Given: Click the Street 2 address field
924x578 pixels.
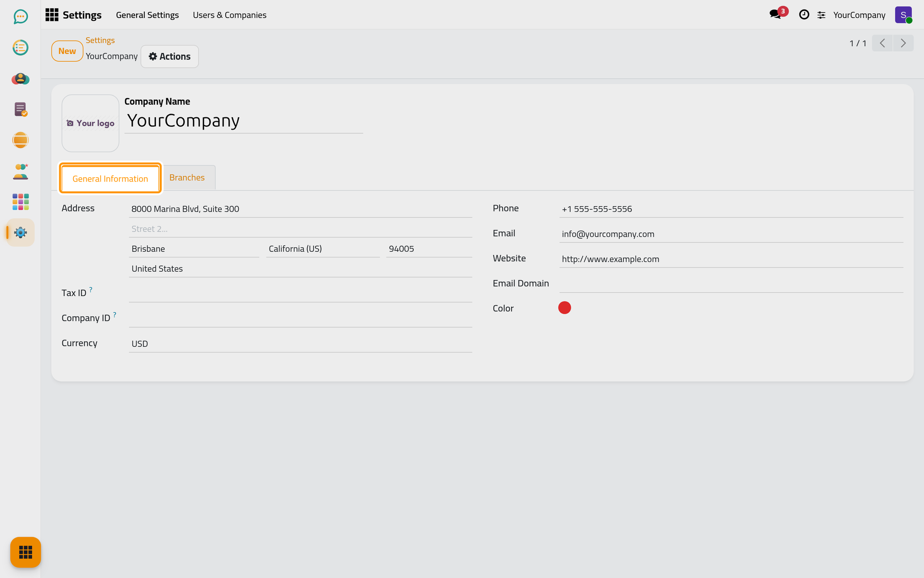Looking at the screenshot, I should 300,229.
